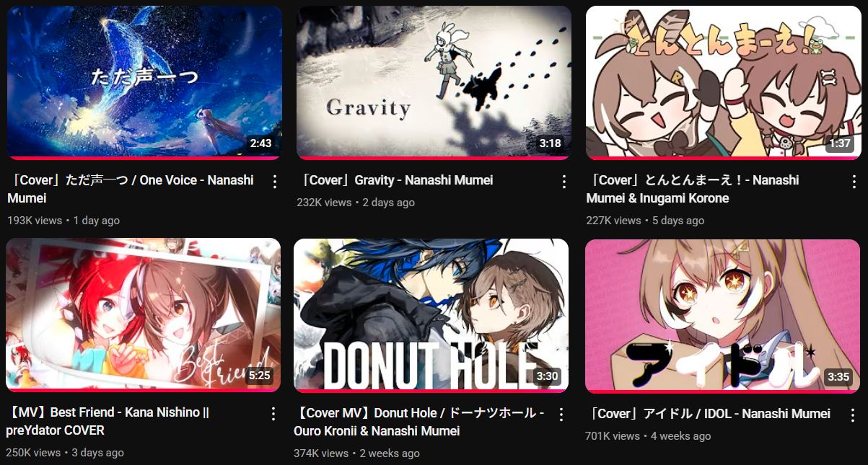The width and height of the screenshot is (868, 465).
Task: Open more actions for IDOL cover
Action: tap(854, 415)
